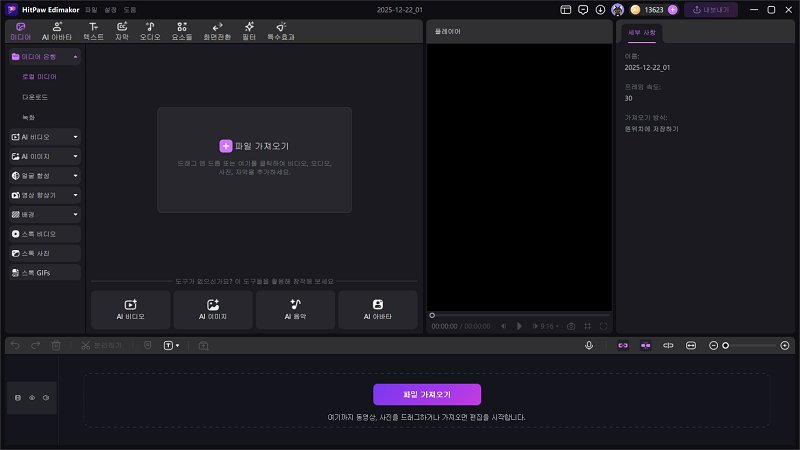
Task: Open the user avatar profile
Action: point(617,10)
